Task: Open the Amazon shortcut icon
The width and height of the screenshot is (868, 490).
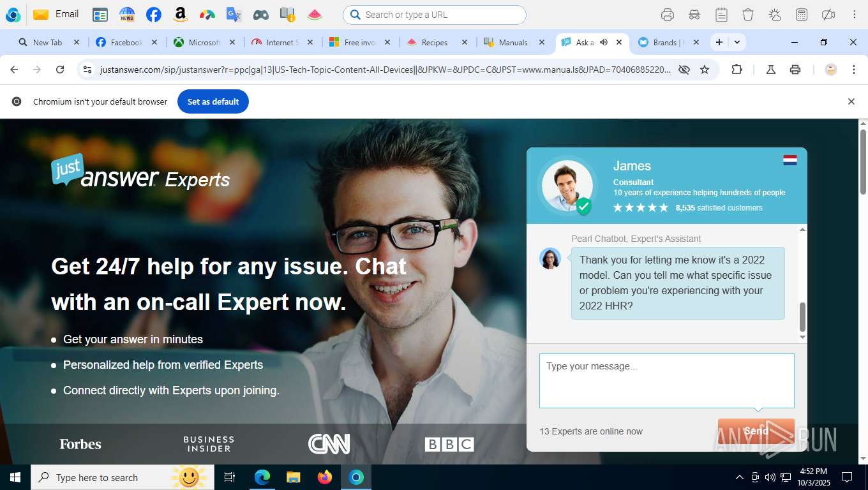Action: tap(180, 15)
